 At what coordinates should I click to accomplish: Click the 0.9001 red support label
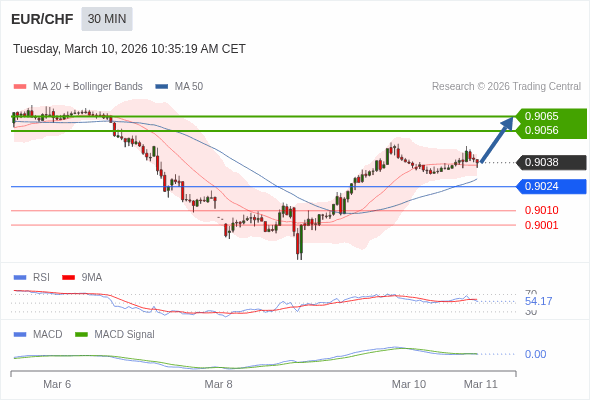click(541, 225)
